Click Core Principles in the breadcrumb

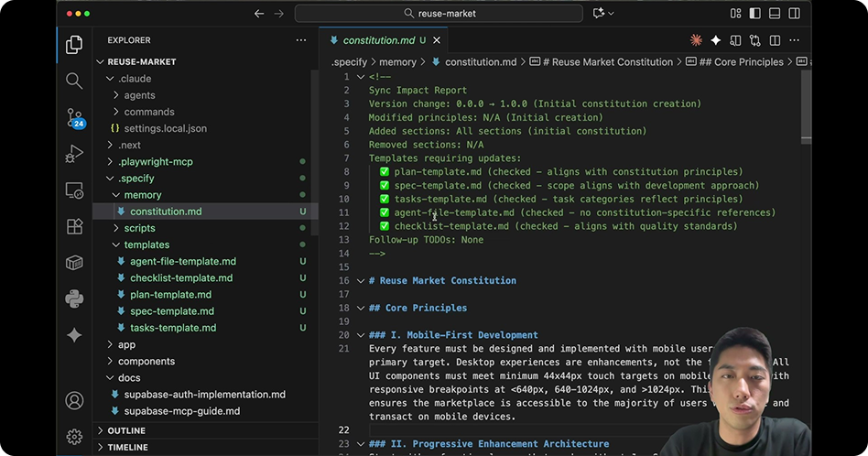point(742,62)
